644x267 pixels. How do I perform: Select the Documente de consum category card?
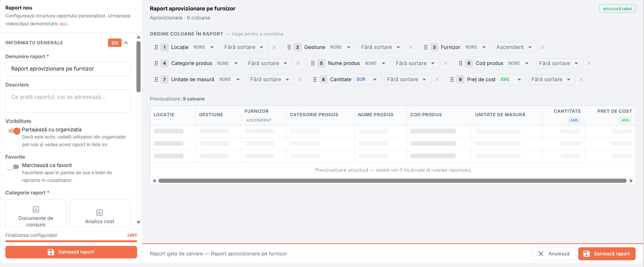36,213
